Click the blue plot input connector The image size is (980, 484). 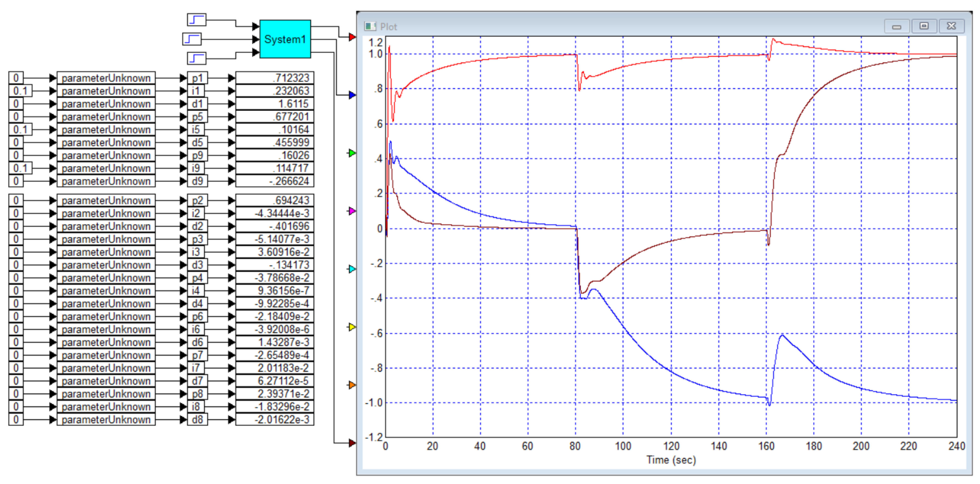click(352, 95)
